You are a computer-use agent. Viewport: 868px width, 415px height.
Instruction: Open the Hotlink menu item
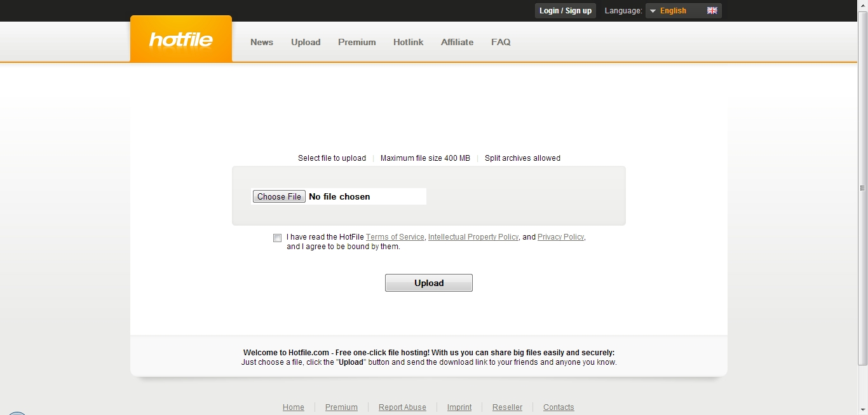coord(408,42)
